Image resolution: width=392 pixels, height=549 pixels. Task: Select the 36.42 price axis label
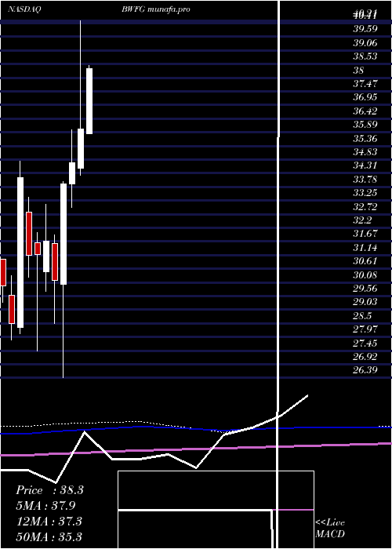(x=365, y=111)
